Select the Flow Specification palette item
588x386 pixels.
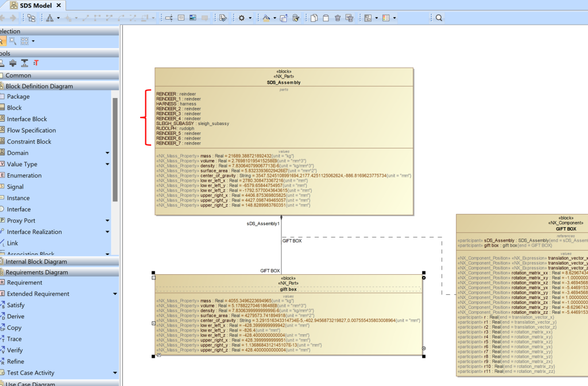coord(32,130)
